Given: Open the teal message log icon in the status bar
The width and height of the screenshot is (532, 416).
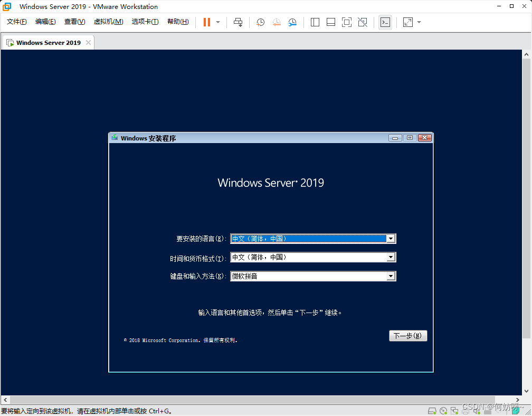Looking at the screenshot, I should [515, 411].
